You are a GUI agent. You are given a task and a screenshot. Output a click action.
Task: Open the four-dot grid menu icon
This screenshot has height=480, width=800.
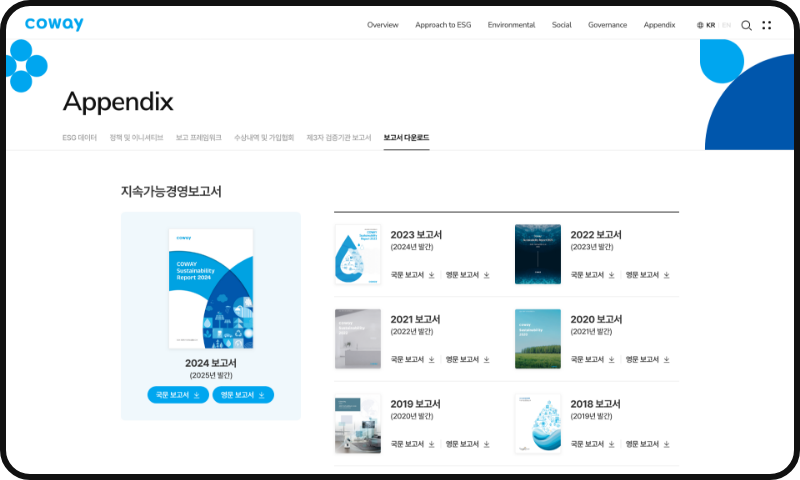(x=767, y=25)
